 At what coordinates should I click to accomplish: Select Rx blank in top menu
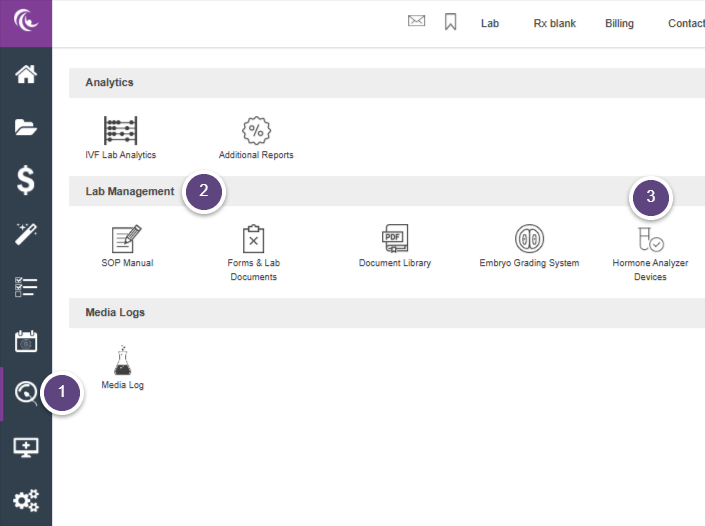[x=555, y=23]
